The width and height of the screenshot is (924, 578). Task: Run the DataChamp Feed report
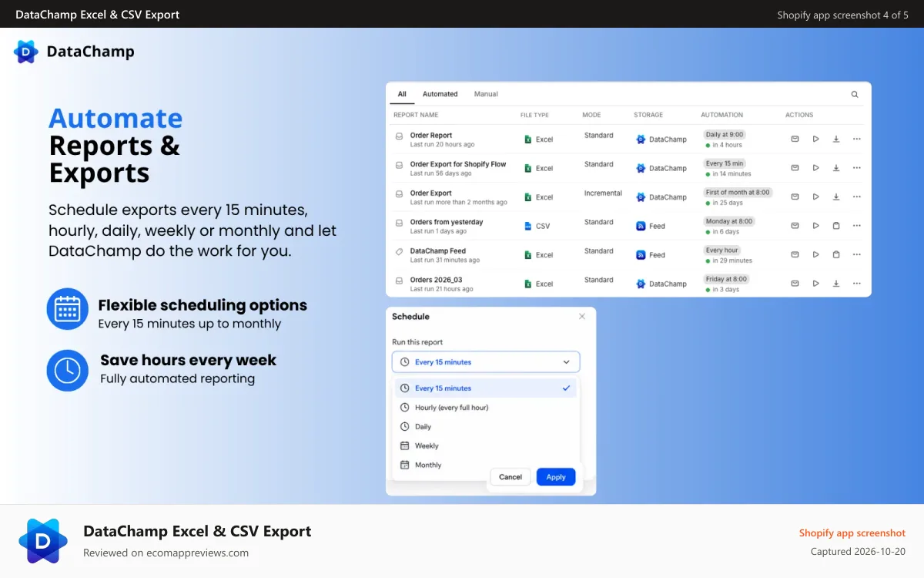pos(815,254)
